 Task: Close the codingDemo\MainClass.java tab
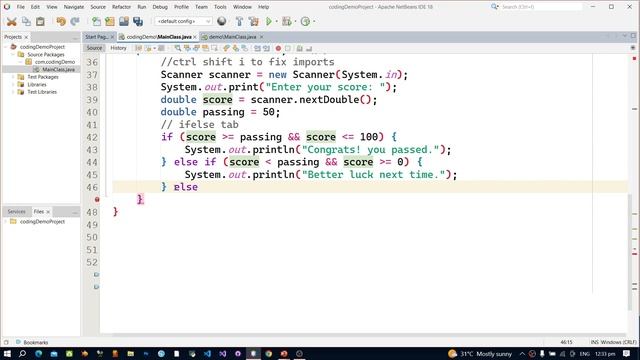pyautogui.click(x=195, y=37)
